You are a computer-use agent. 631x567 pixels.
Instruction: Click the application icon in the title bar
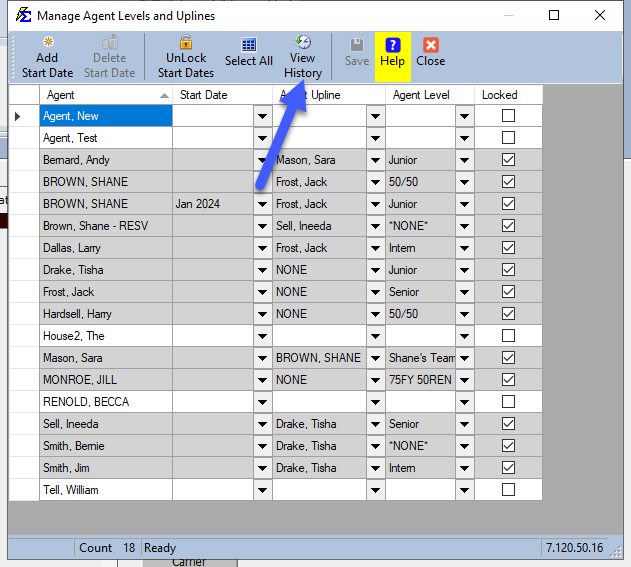[x=23, y=15]
